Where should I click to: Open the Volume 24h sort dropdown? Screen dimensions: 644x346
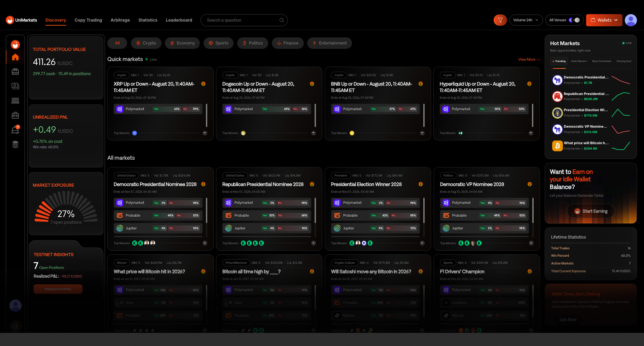(526, 20)
